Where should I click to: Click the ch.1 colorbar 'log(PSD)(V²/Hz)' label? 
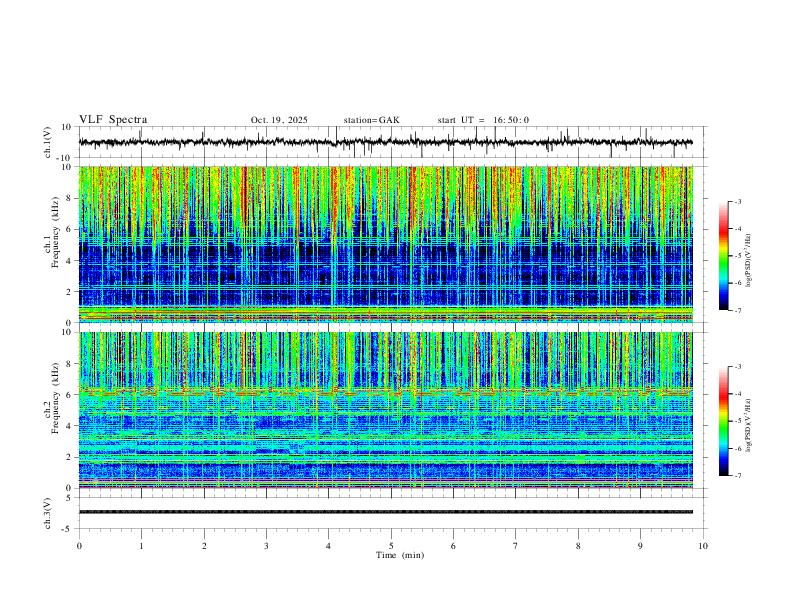[749, 261]
